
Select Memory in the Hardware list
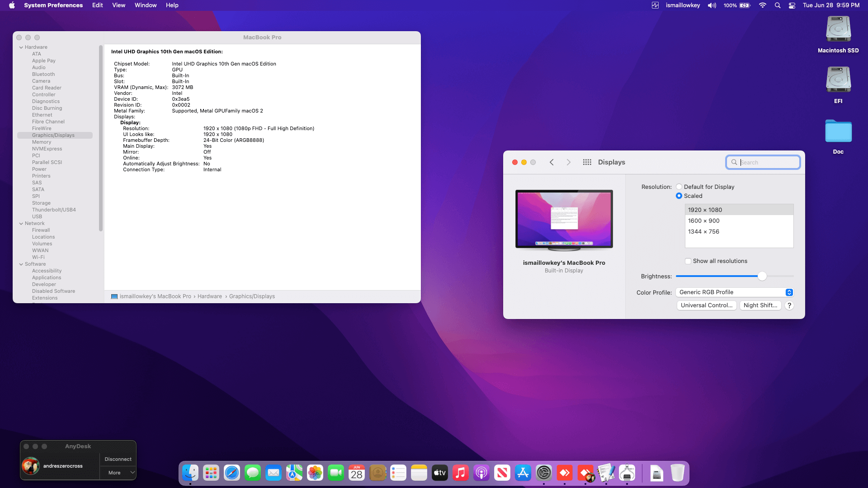[42, 142]
